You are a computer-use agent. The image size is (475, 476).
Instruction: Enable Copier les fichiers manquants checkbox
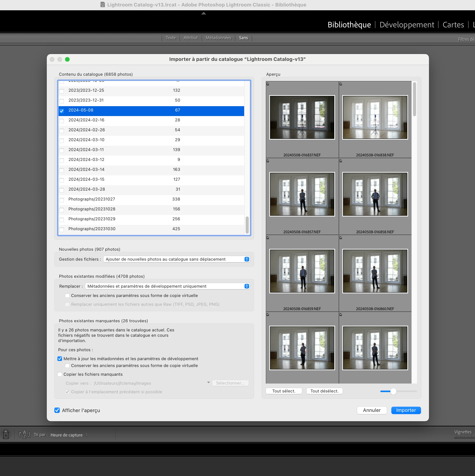60,374
